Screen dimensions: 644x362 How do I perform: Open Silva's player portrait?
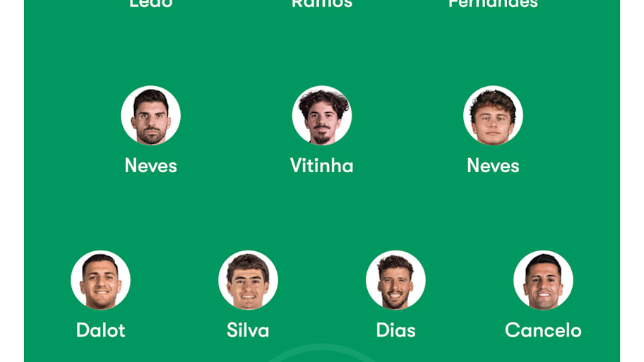[248, 280]
